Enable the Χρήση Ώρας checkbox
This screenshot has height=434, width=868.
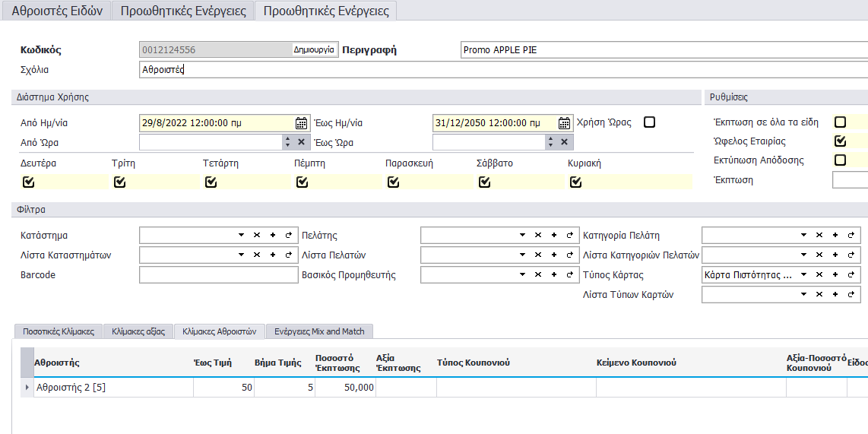tap(649, 122)
